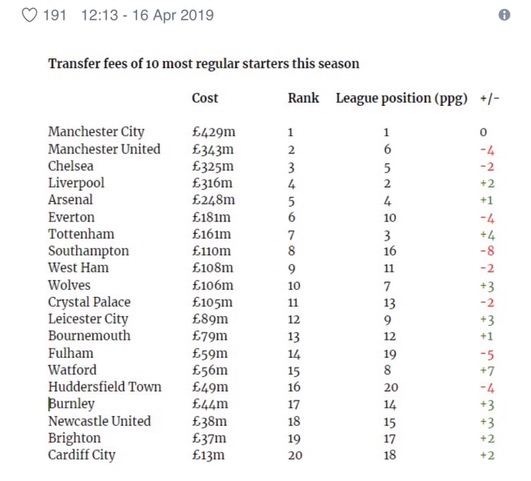Click Watford's +7 difference value
531x481 pixels.
tap(487, 370)
